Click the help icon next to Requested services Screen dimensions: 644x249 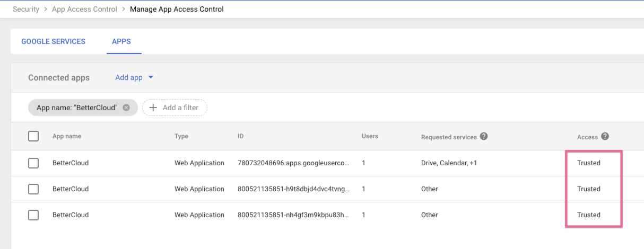[484, 136]
